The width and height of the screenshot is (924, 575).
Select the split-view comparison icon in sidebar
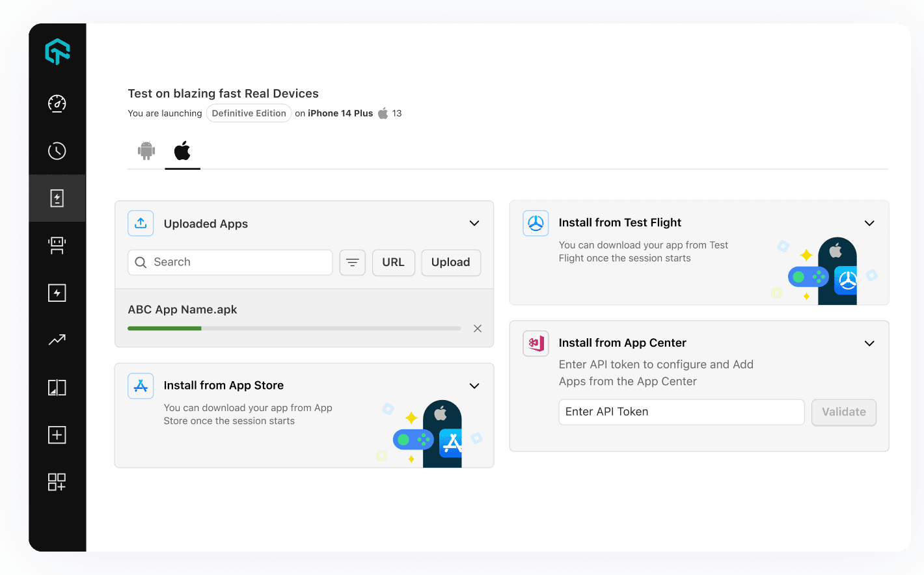point(57,387)
